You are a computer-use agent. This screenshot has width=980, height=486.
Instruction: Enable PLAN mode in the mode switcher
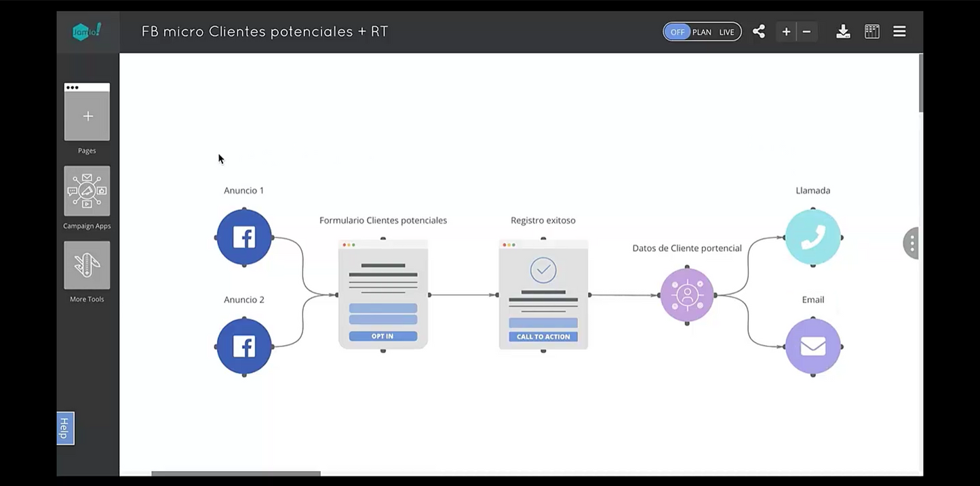(702, 31)
